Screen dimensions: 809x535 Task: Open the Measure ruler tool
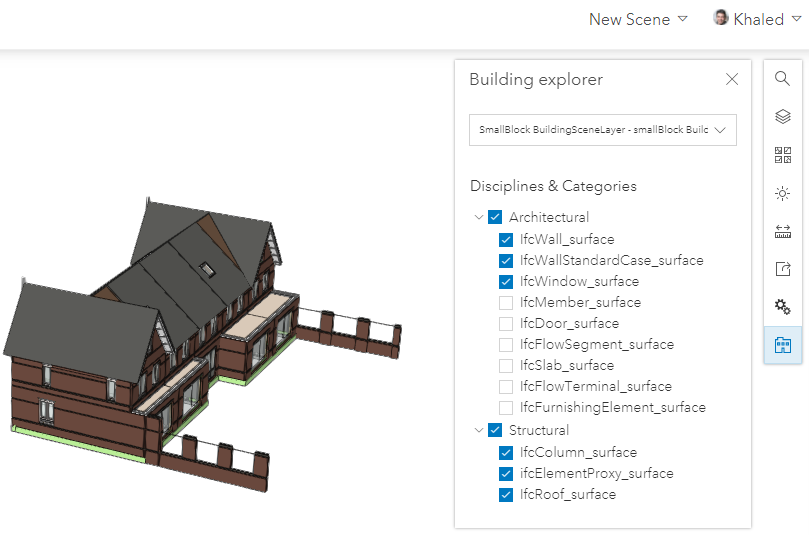coord(782,231)
